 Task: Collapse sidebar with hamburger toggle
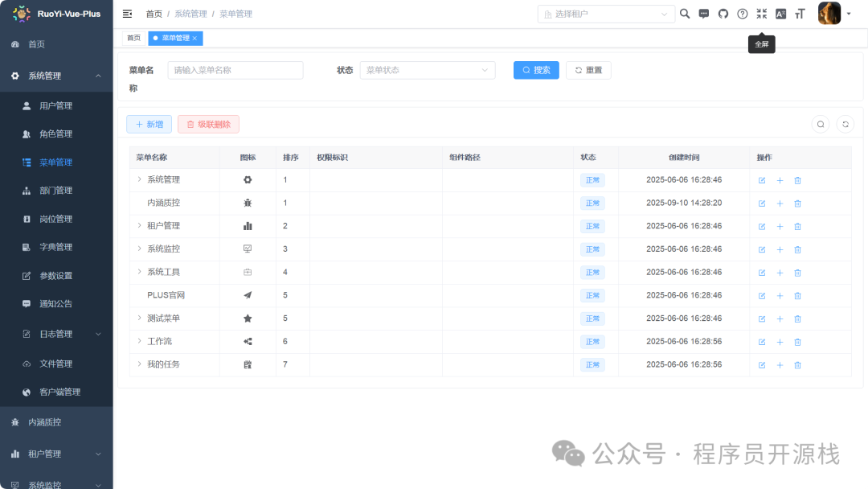click(127, 14)
